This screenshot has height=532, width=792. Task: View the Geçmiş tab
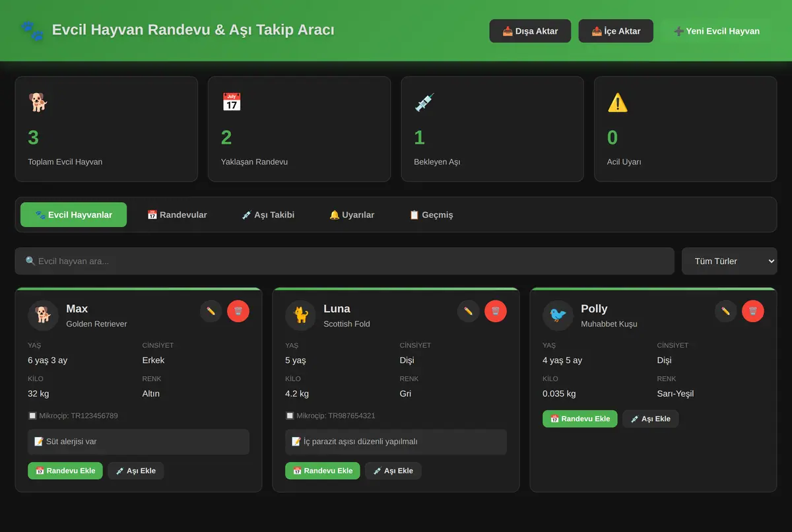[x=431, y=215]
